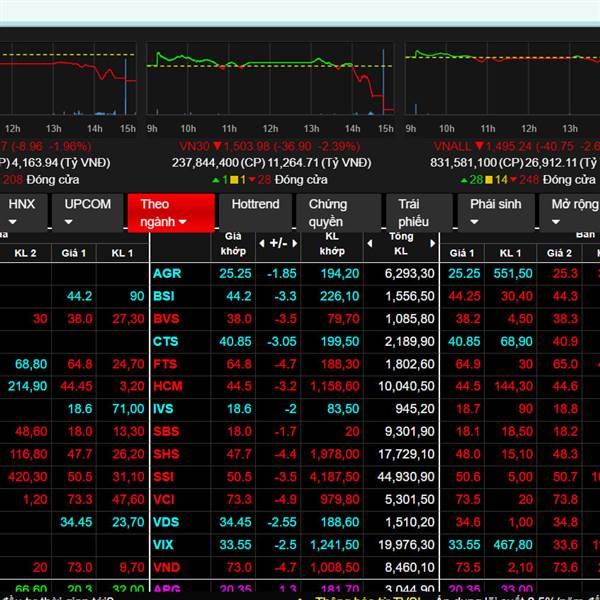
Task: Select the CTS stock symbol
Action: coord(165,341)
